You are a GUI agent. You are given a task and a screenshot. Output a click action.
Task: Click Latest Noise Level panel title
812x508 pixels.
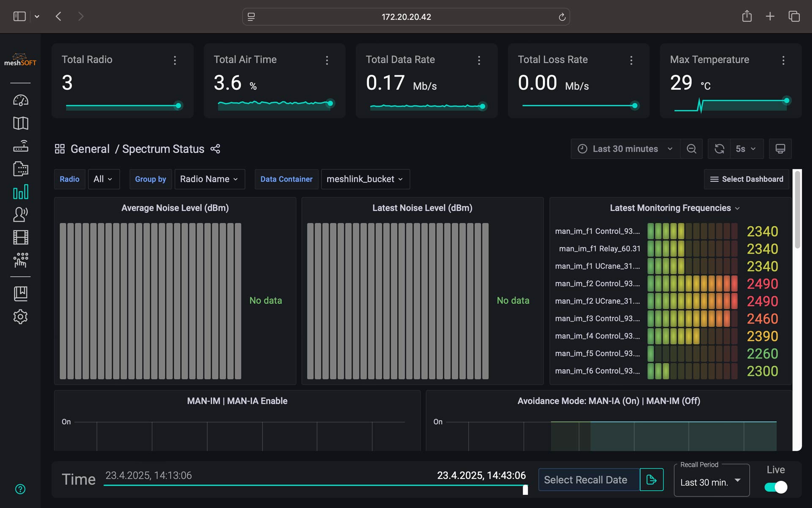click(x=422, y=208)
